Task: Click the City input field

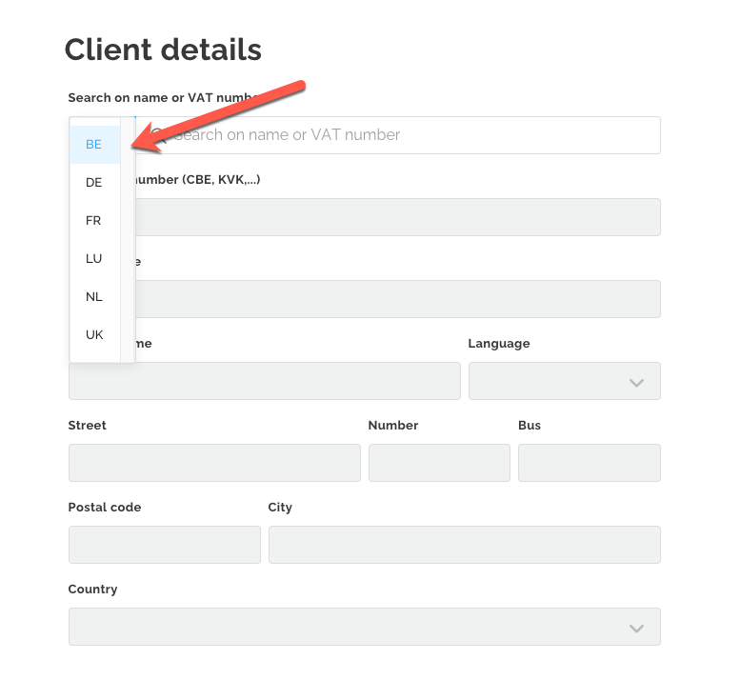Action: click(465, 545)
